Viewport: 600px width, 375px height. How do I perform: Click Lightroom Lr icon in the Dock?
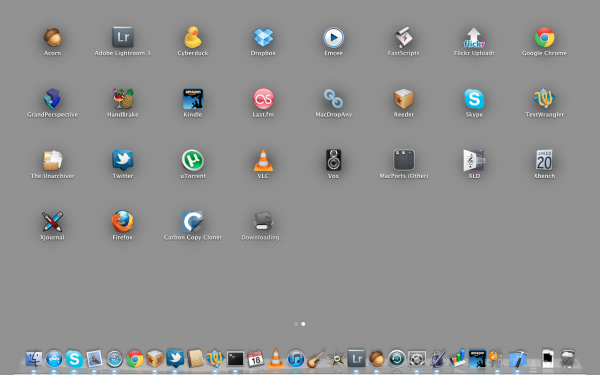point(356,358)
